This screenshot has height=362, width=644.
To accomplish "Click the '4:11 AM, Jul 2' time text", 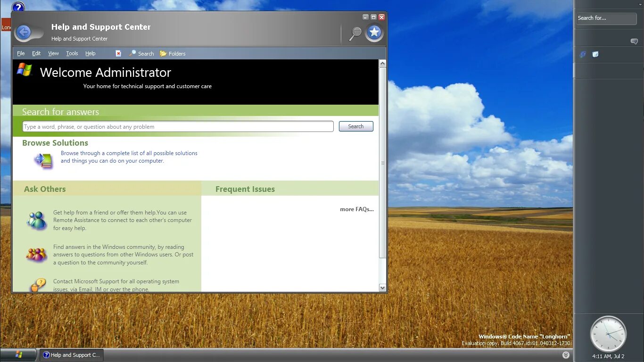I will tap(608, 356).
